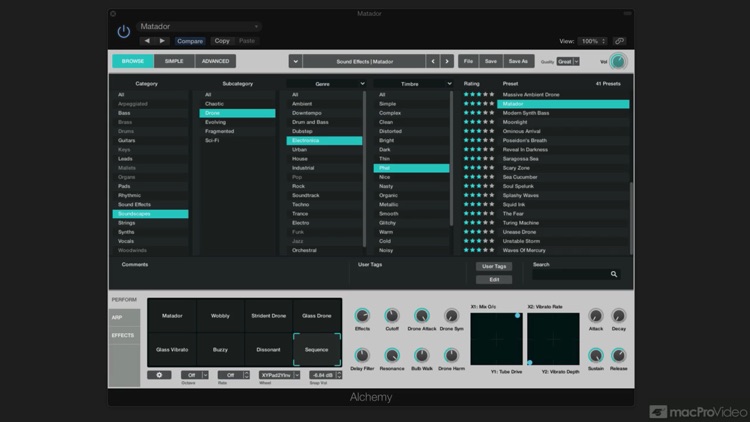Adjust the Effects knob
Viewport: 750px width, 422px height.
pyautogui.click(x=362, y=316)
